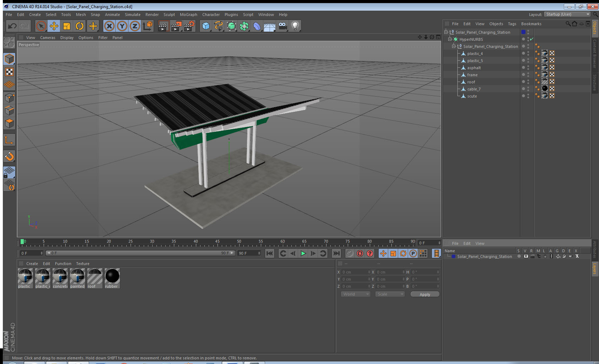
Task: Click frame 45 on the timeline ruler
Action: pos(217,242)
